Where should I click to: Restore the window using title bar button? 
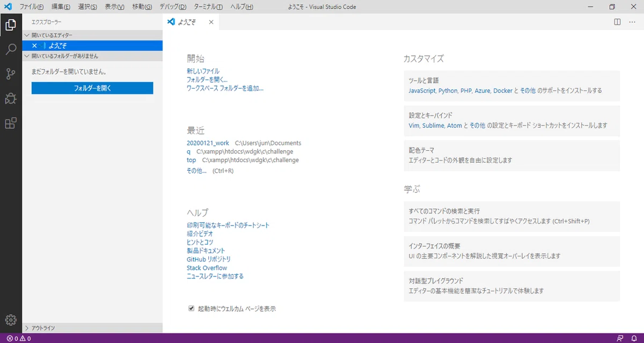[x=612, y=7]
